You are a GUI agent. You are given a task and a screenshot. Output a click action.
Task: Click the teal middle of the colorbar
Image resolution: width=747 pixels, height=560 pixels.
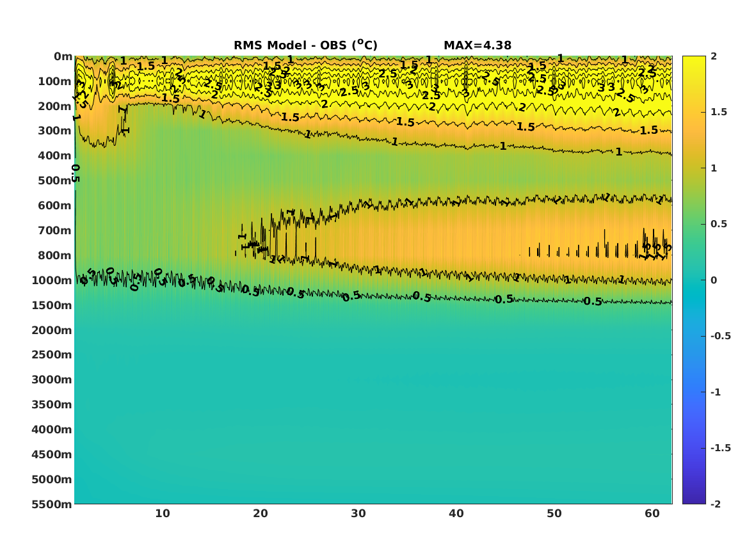coord(694,280)
